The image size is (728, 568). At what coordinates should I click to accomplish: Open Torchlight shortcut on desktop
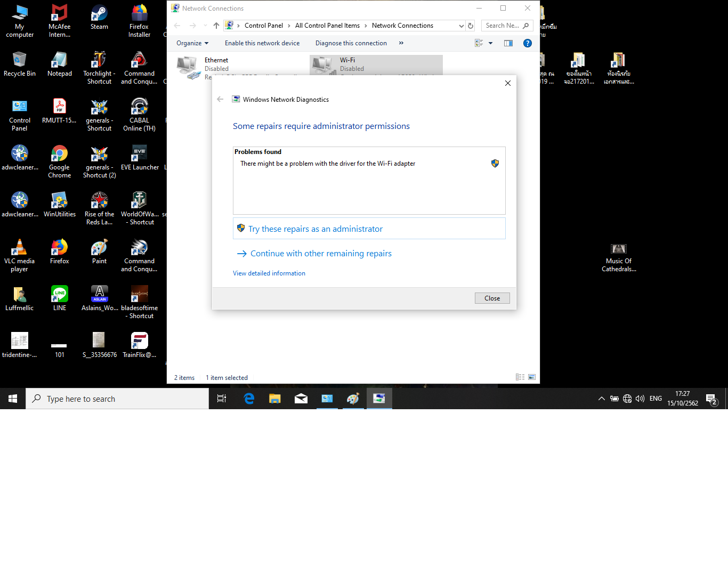[x=99, y=68]
